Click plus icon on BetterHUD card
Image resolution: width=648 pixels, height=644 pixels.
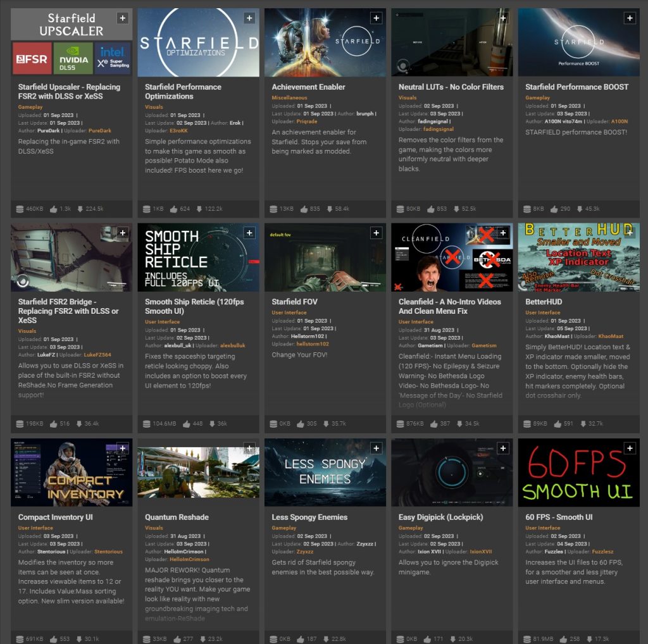coord(630,233)
